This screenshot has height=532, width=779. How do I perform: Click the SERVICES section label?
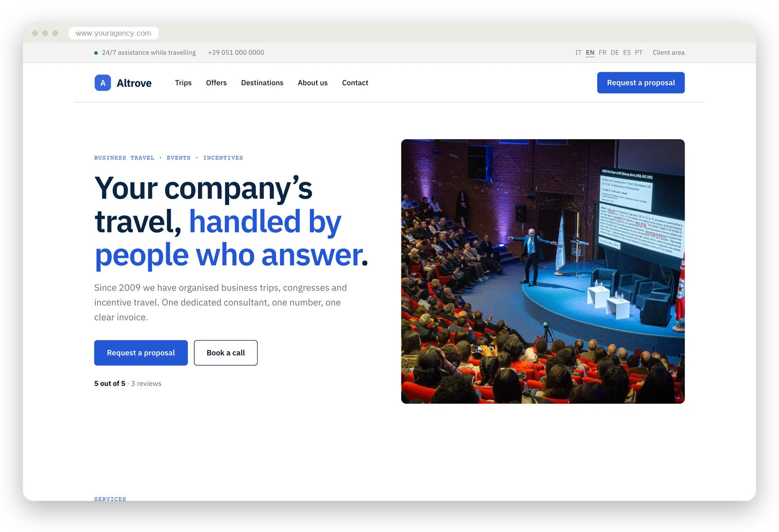coord(110,499)
